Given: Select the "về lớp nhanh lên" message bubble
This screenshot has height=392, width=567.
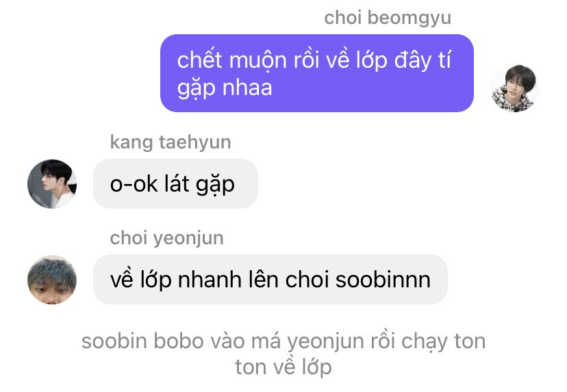Looking at the screenshot, I should point(270,279).
